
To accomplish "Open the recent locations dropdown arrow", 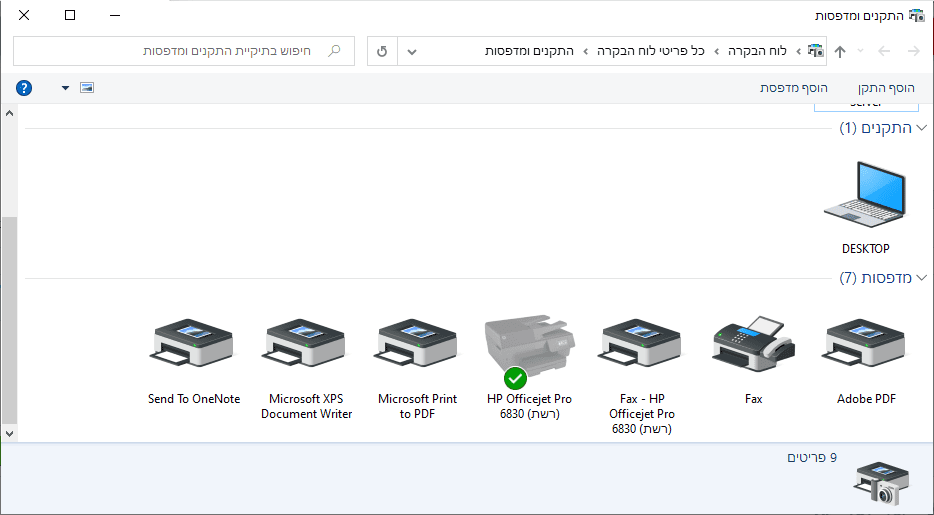I will click(860, 51).
